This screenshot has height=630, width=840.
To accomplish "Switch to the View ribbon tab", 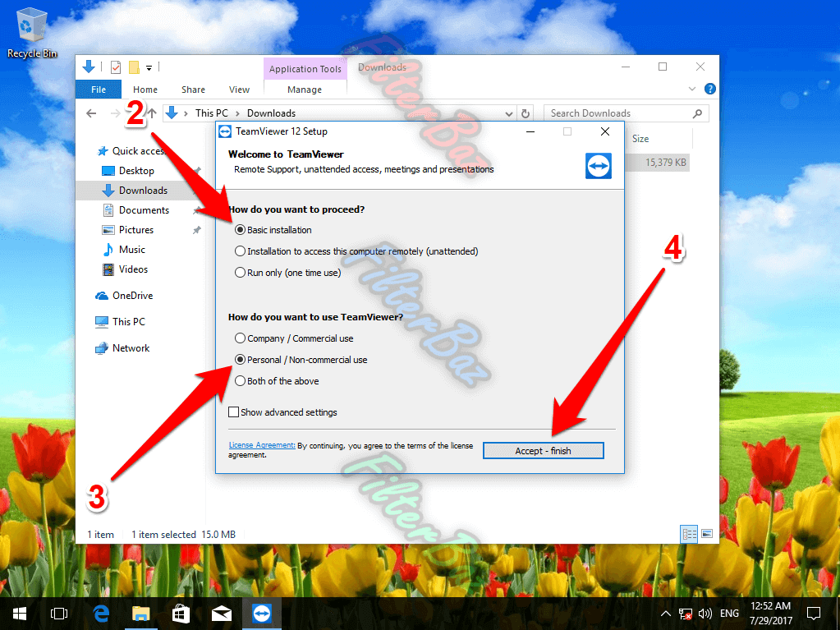I will pyautogui.click(x=239, y=90).
